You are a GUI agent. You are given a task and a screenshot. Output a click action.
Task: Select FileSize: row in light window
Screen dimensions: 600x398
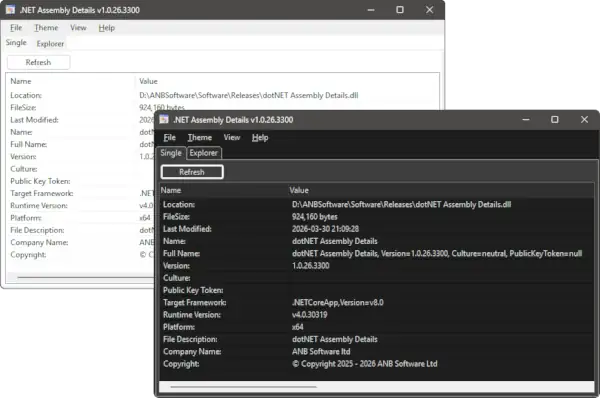coord(223,108)
